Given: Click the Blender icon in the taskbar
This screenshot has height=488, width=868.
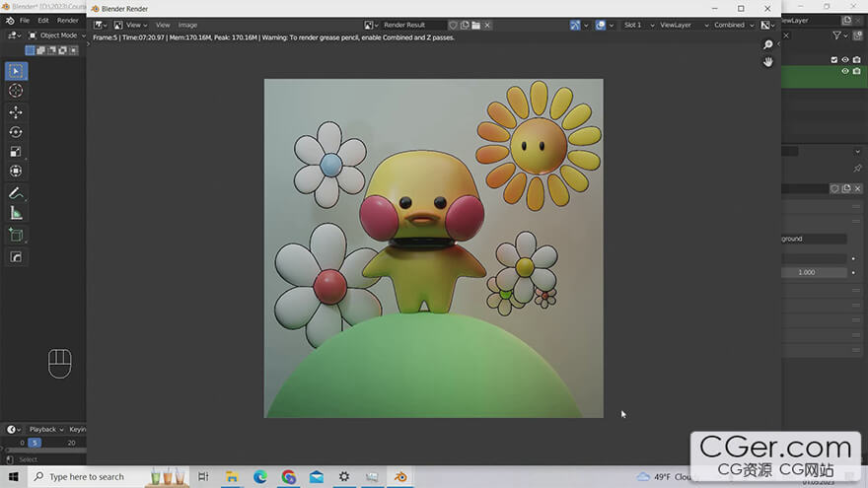Looking at the screenshot, I should [400, 476].
